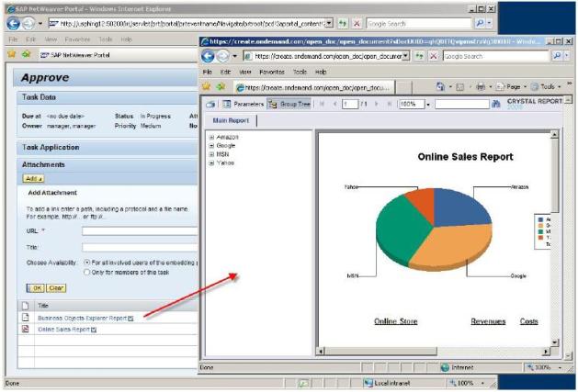
Task: Click Back arrow in SAP NetWeaver Portal window
Action: pos(13,24)
